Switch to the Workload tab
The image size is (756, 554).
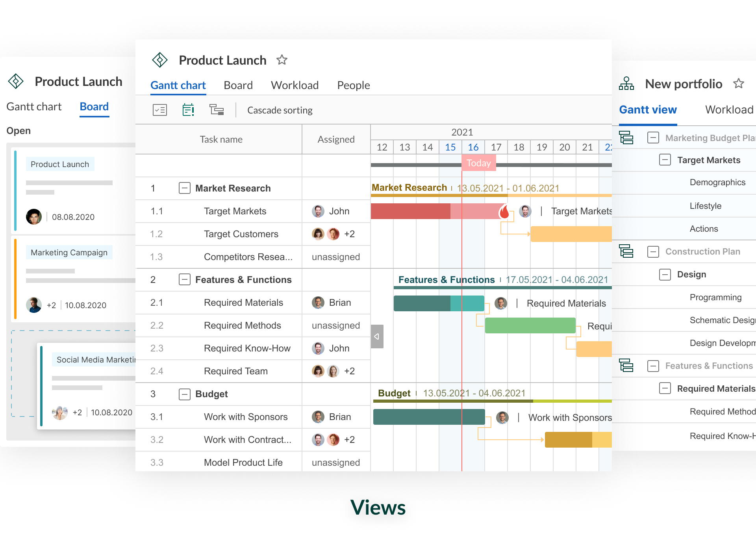point(293,85)
